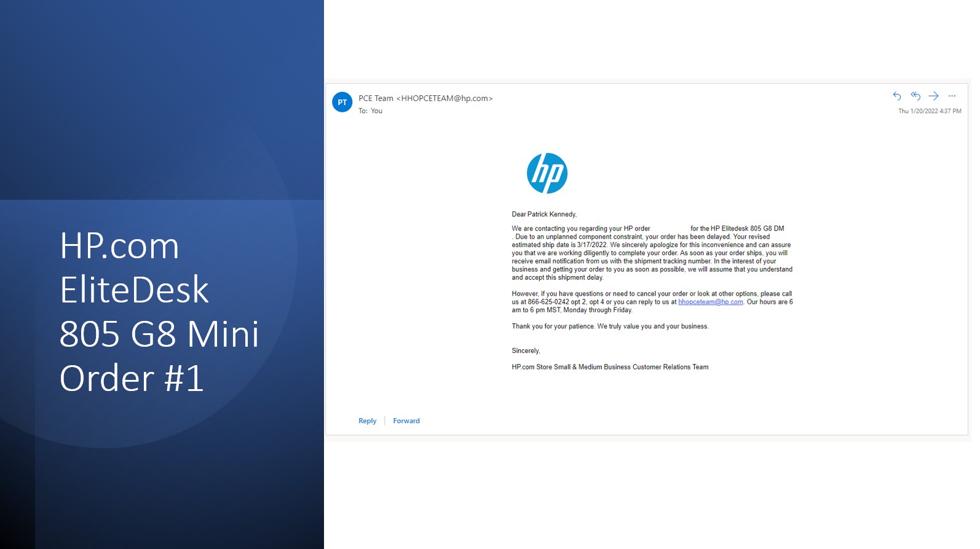Image resolution: width=980 pixels, height=549 pixels.
Task: Click the 'Dear Patrick Kennedy,' greeting
Action: click(544, 215)
